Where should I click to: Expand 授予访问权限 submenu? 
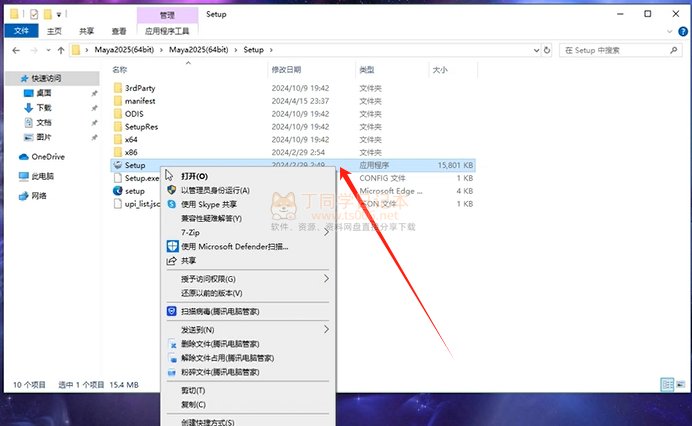(326, 279)
